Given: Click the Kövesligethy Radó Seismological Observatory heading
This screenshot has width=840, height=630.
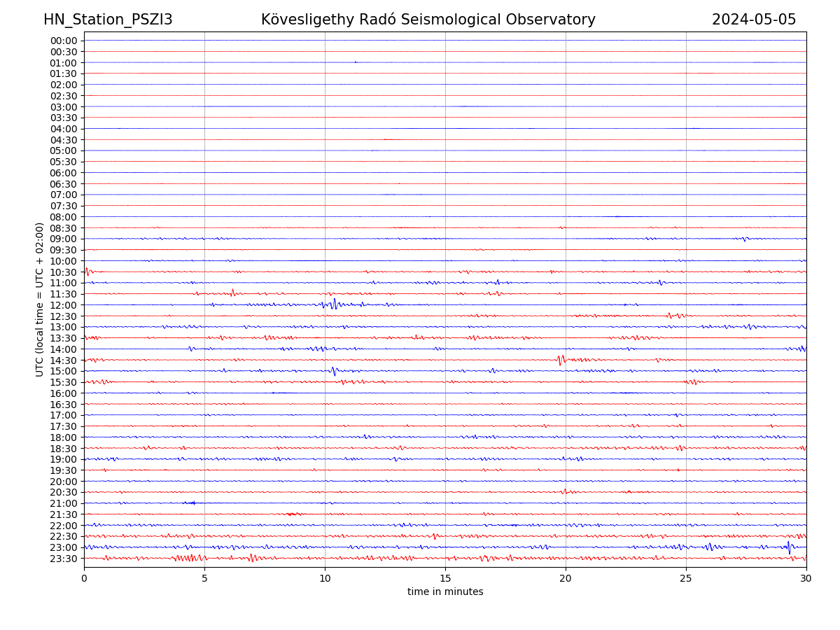Looking at the screenshot, I should click(428, 20).
